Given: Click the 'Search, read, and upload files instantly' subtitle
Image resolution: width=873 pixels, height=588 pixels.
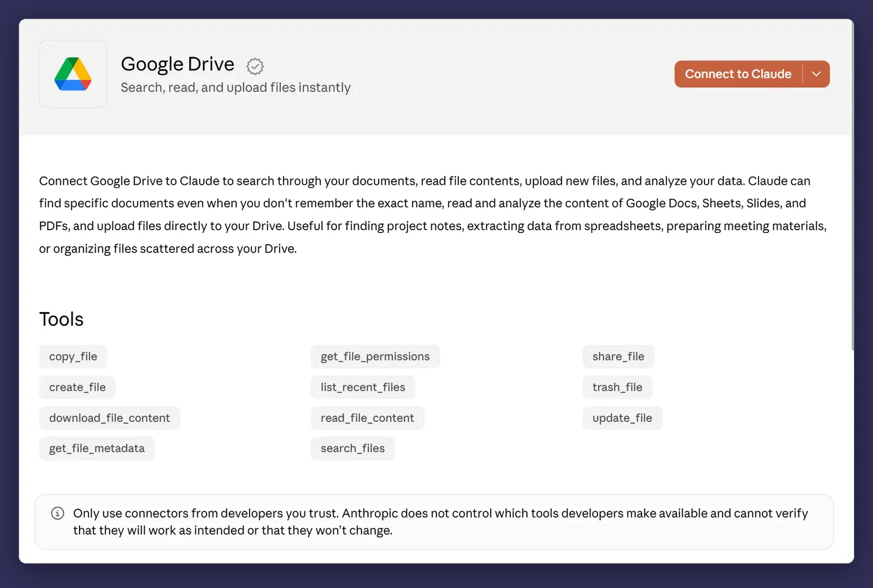Looking at the screenshot, I should (x=236, y=88).
